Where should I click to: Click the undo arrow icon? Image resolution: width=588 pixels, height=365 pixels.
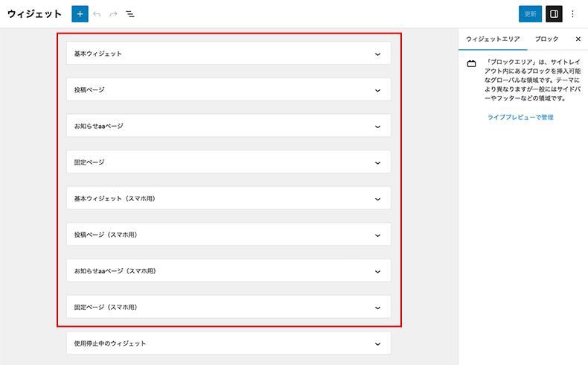(97, 13)
